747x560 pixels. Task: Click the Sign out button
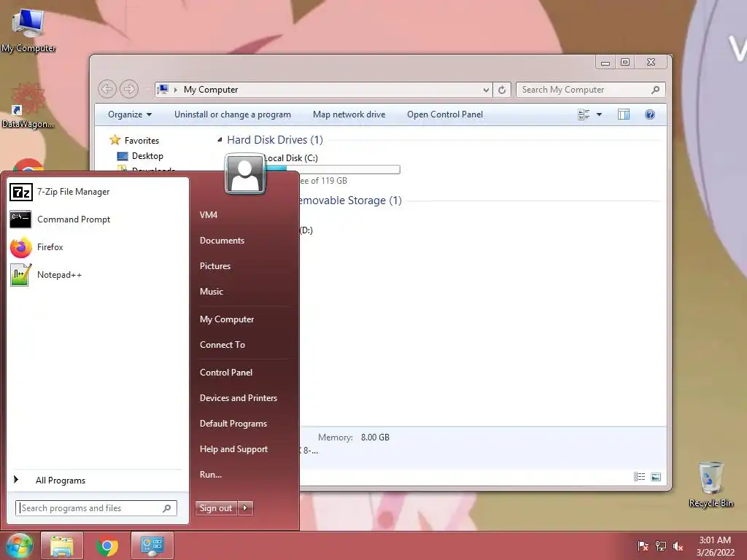pyautogui.click(x=216, y=508)
